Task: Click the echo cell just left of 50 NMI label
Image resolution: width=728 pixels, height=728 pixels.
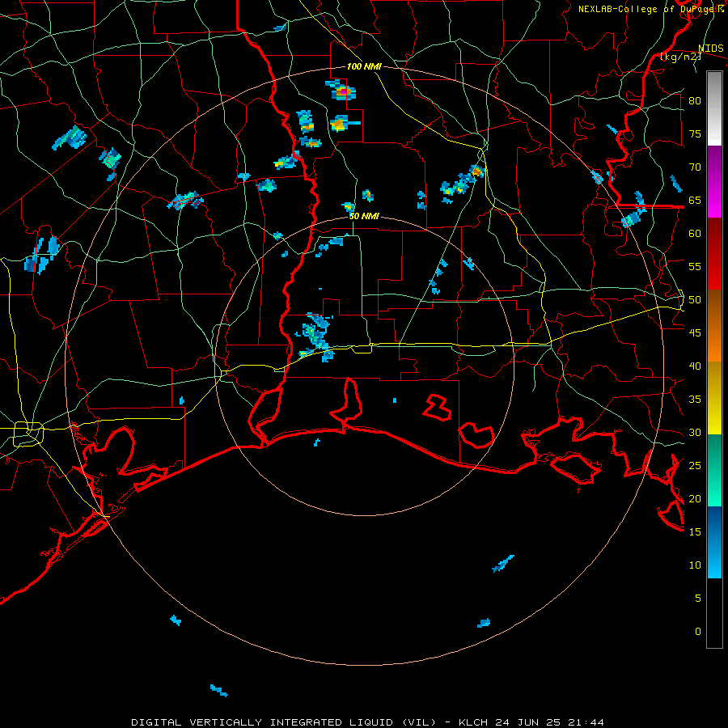Action: [348, 206]
